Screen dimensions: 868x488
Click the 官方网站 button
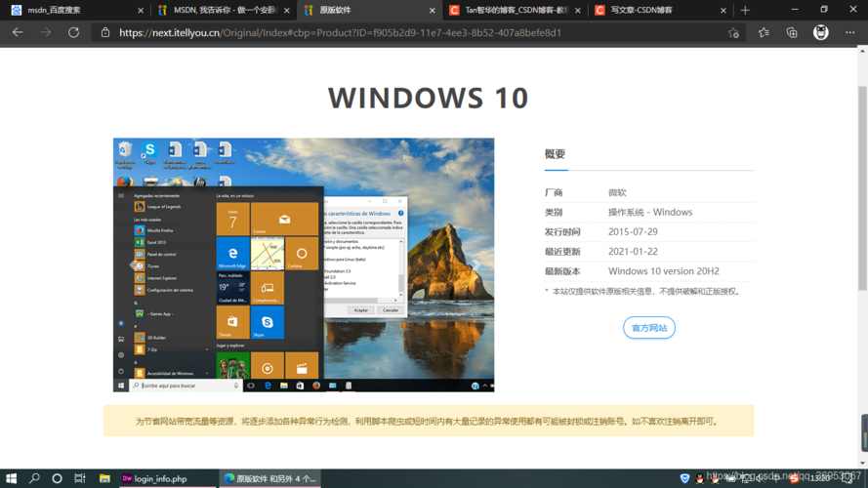(x=648, y=328)
